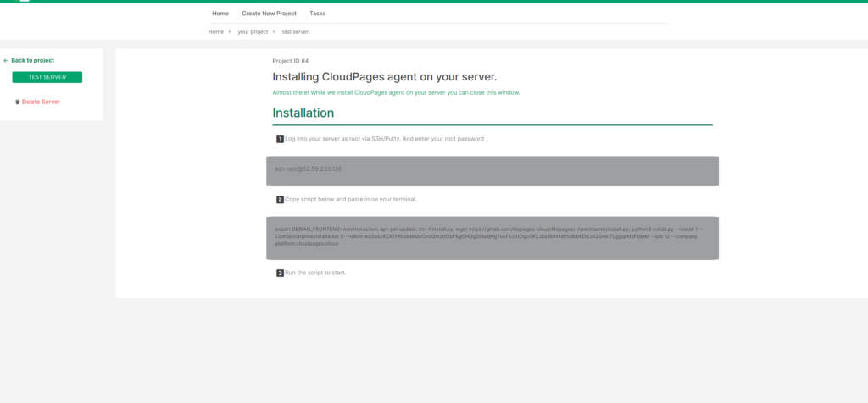Click 'Copy script below and paste' instruction
Image resolution: width=868 pixels, height=403 pixels.
[x=350, y=199]
